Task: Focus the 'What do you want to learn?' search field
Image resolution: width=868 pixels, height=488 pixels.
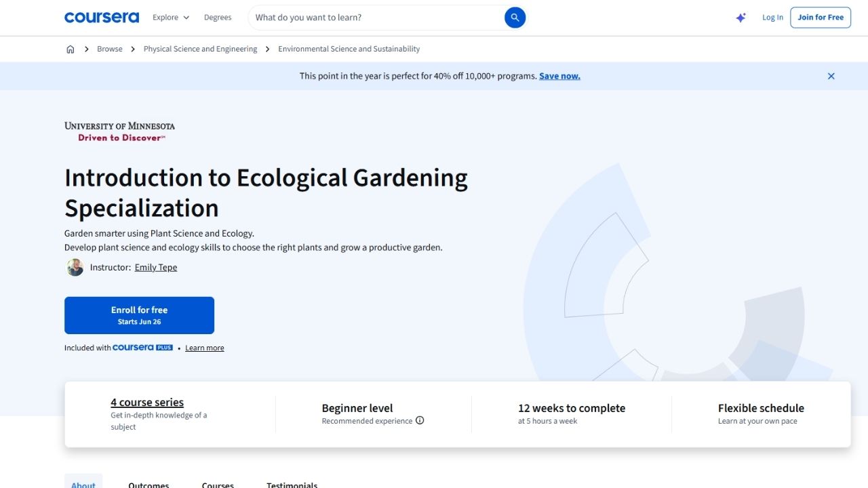Action: coord(376,18)
